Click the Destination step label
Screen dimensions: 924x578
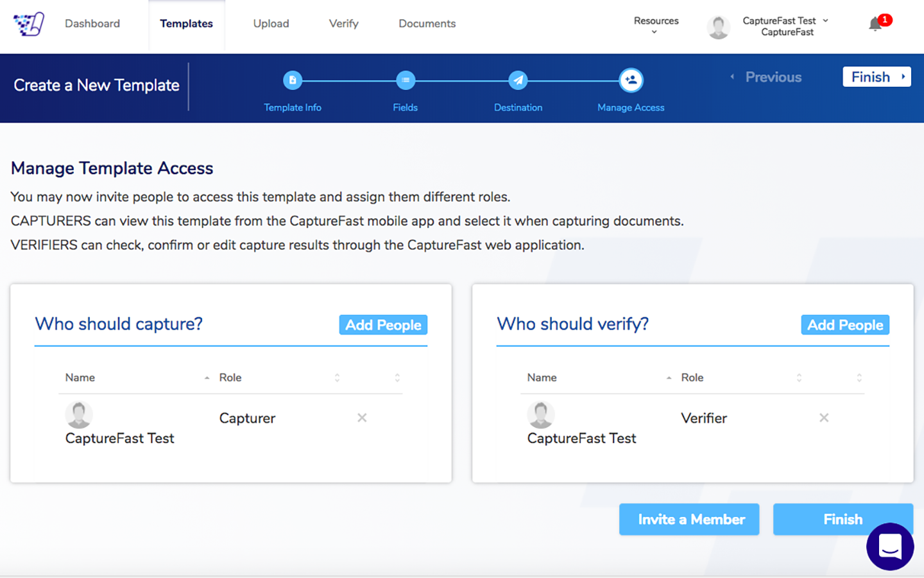pyautogui.click(x=518, y=108)
